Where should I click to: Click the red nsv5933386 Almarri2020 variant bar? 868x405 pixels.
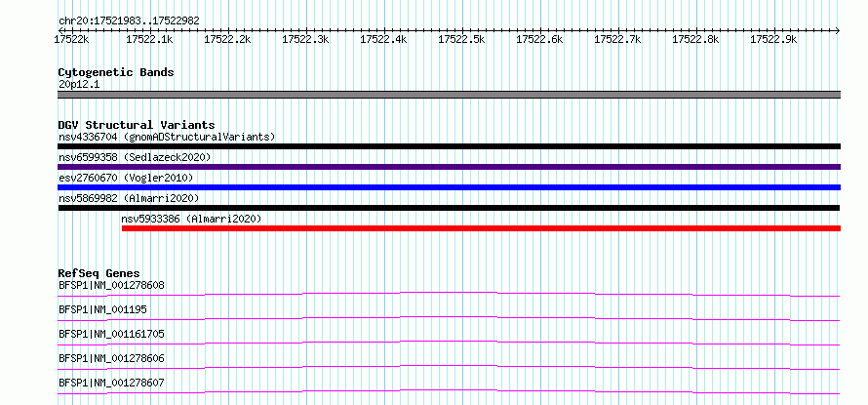(x=481, y=228)
